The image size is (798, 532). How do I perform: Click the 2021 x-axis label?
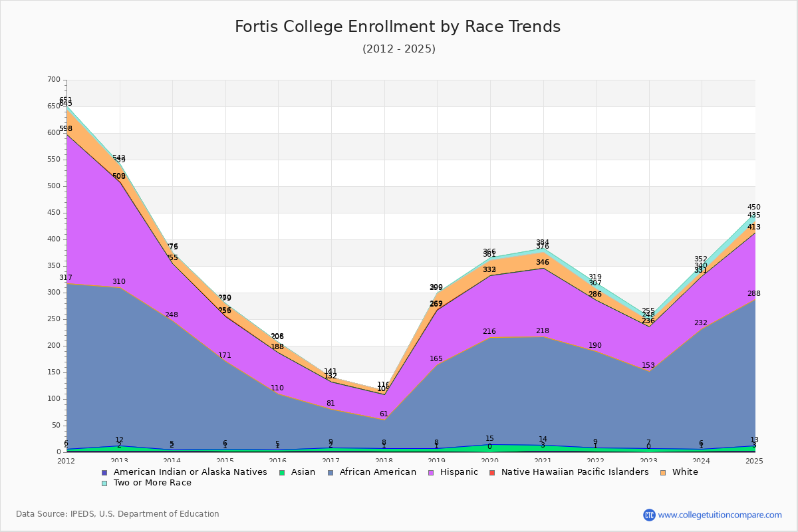tap(543, 461)
